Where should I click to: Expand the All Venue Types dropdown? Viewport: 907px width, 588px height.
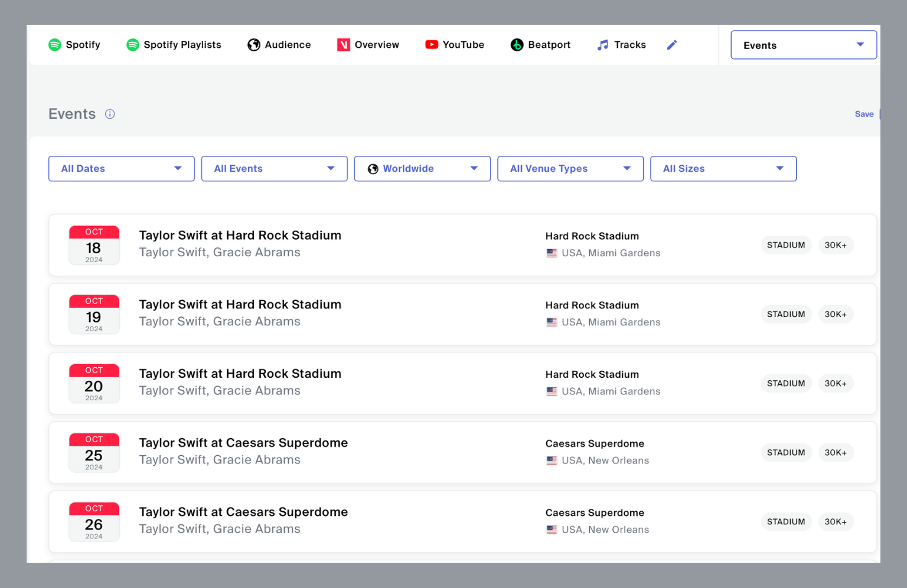tap(570, 169)
